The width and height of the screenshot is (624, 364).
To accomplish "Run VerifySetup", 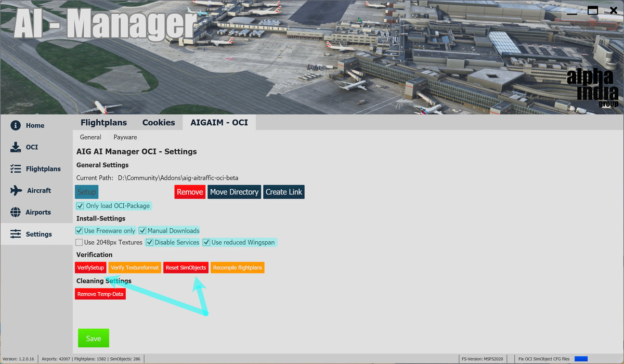I will (x=91, y=268).
